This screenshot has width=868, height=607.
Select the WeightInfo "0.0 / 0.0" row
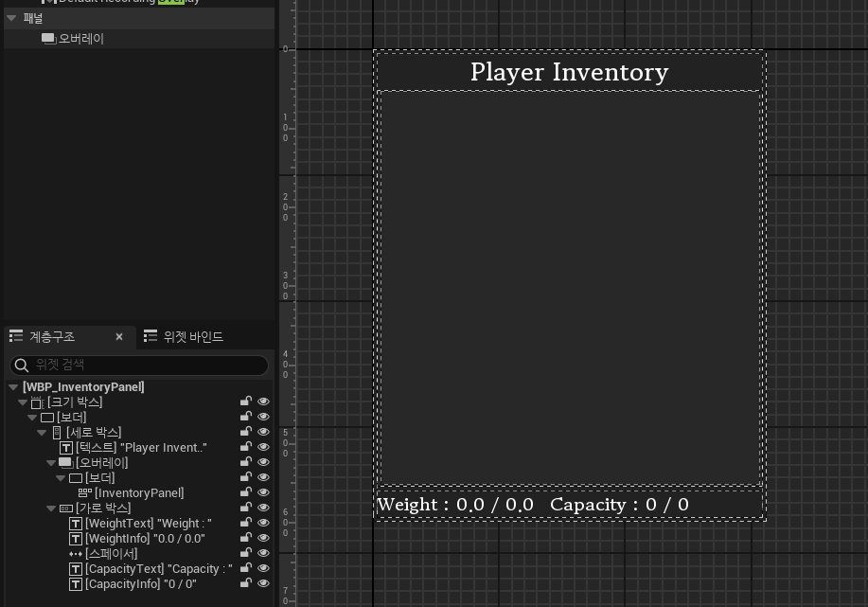(x=139, y=538)
